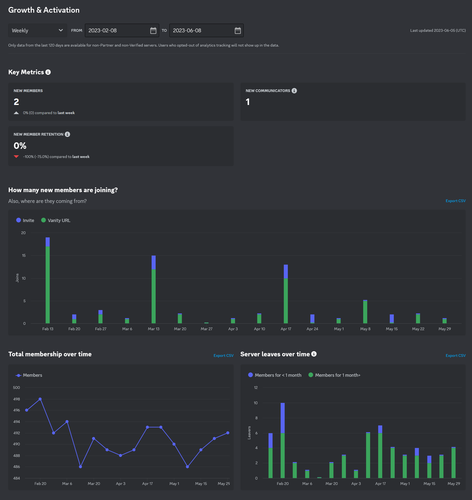Click the Server leaves over time info icon
The width and height of the screenshot is (472, 500).
[x=314, y=354]
